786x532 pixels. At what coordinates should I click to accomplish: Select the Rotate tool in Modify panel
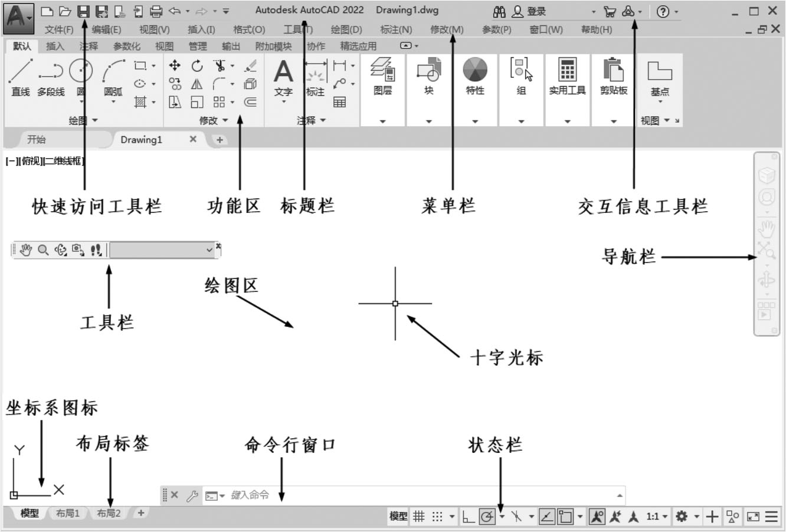[x=197, y=65]
